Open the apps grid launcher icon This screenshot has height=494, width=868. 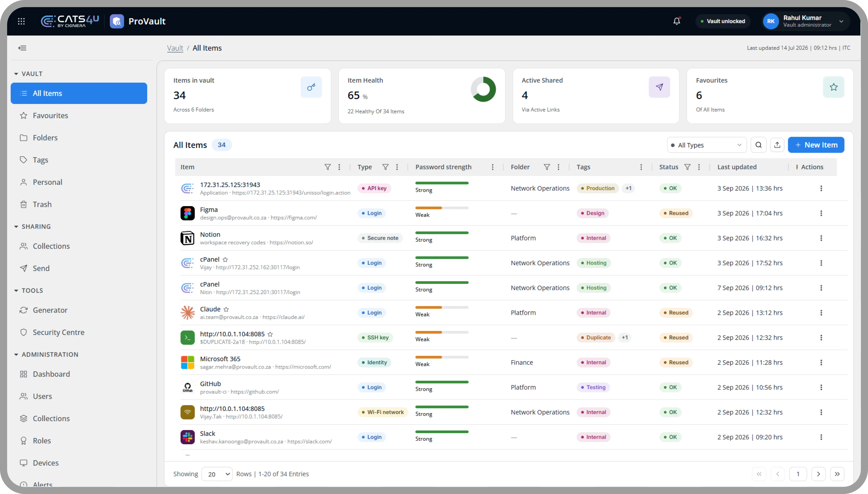21,21
